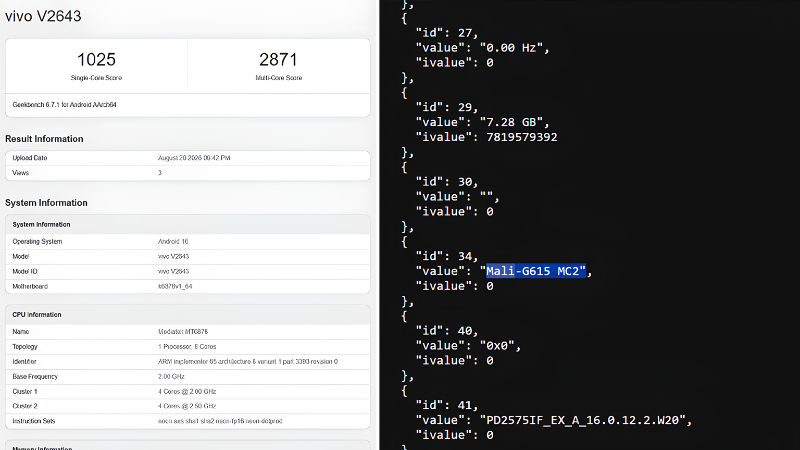800x450 pixels.
Task: Click the JSON line "id": 41
Action: 447,406
